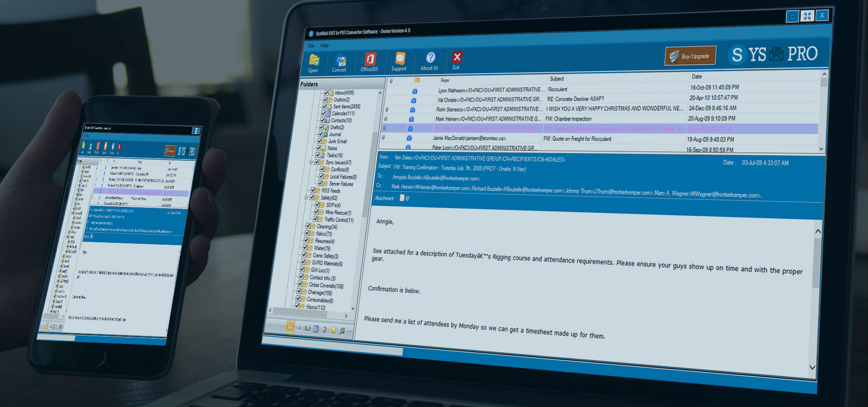Select the inbox envelope icon in bottom bar
This screenshot has height=407, width=868.
(298, 327)
